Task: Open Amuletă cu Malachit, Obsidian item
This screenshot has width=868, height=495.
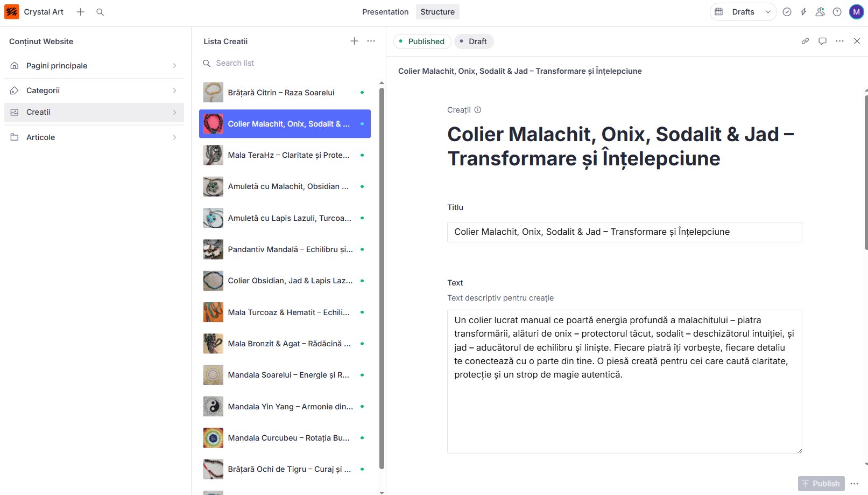Action: tap(285, 186)
